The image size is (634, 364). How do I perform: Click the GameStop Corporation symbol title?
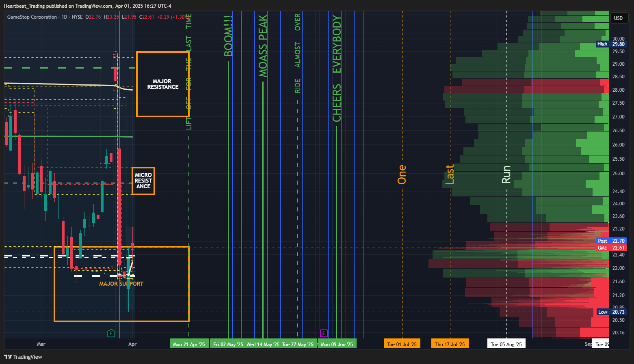pos(32,17)
